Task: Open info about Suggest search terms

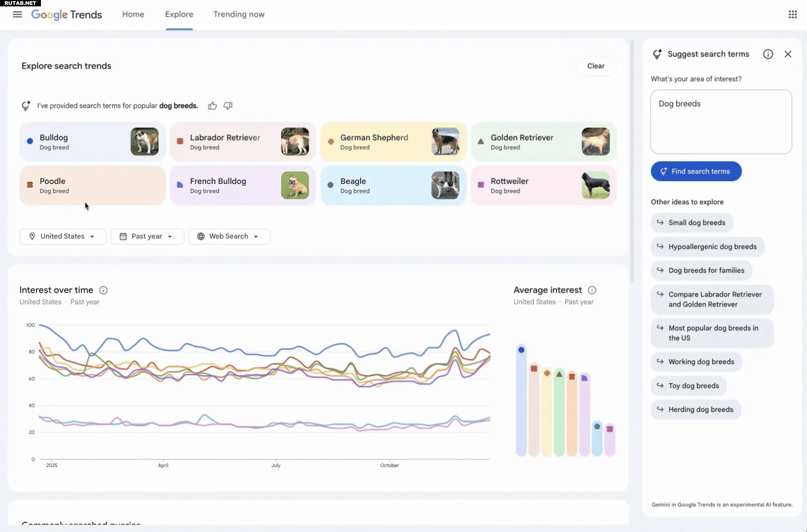Action: point(768,54)
